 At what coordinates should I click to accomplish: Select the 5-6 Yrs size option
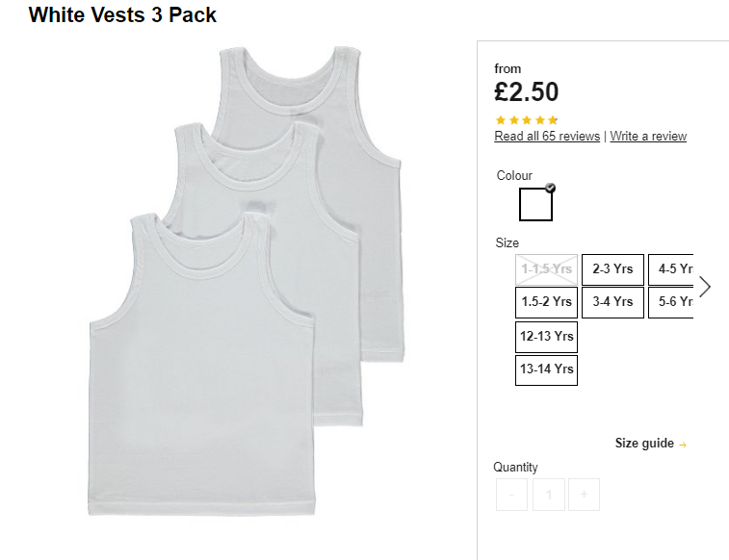670,302
